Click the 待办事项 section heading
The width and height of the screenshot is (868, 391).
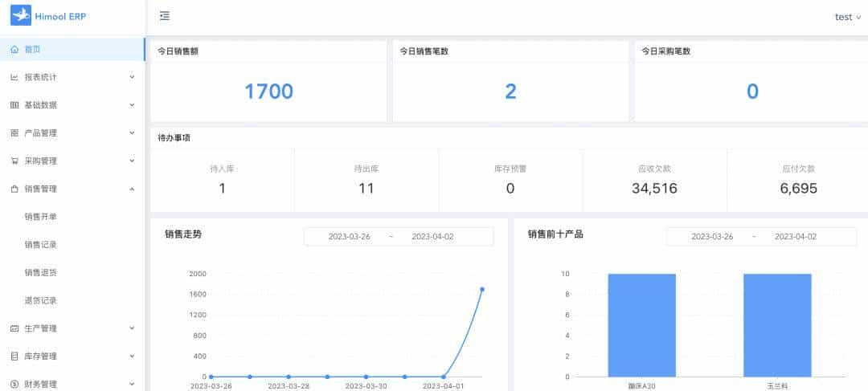click(174, 138)
